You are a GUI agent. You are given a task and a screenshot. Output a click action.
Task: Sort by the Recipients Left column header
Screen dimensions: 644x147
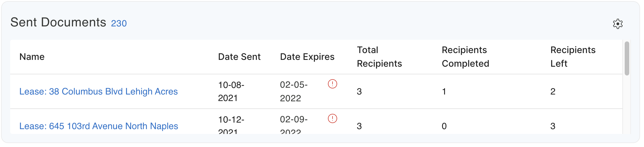[x=573, y=57]
